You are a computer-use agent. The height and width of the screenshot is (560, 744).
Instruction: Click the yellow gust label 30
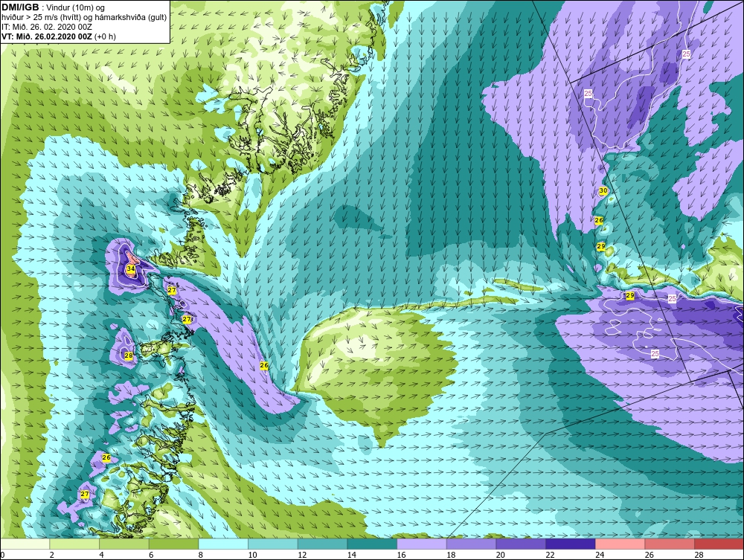[603, 190]
